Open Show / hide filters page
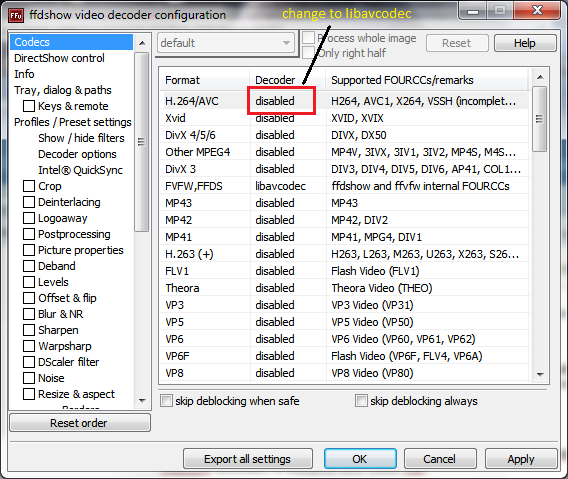This screenshot has width=568, height=479. [x=81, y=138]
